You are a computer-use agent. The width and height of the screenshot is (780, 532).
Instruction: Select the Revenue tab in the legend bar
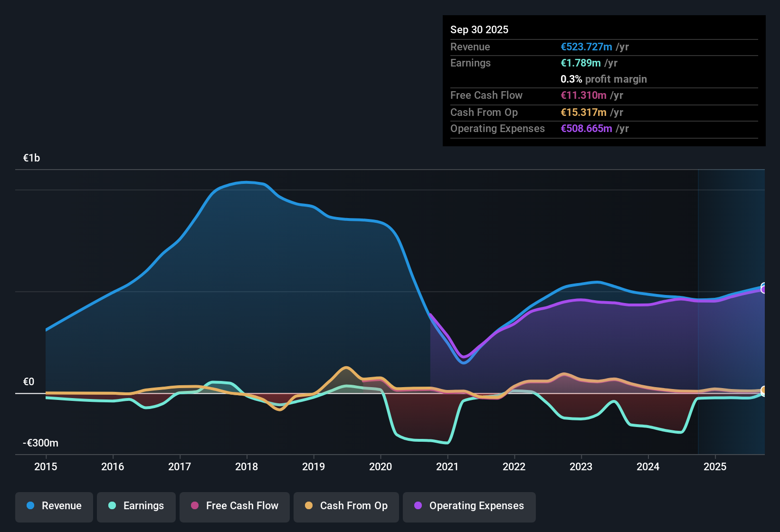54,506
